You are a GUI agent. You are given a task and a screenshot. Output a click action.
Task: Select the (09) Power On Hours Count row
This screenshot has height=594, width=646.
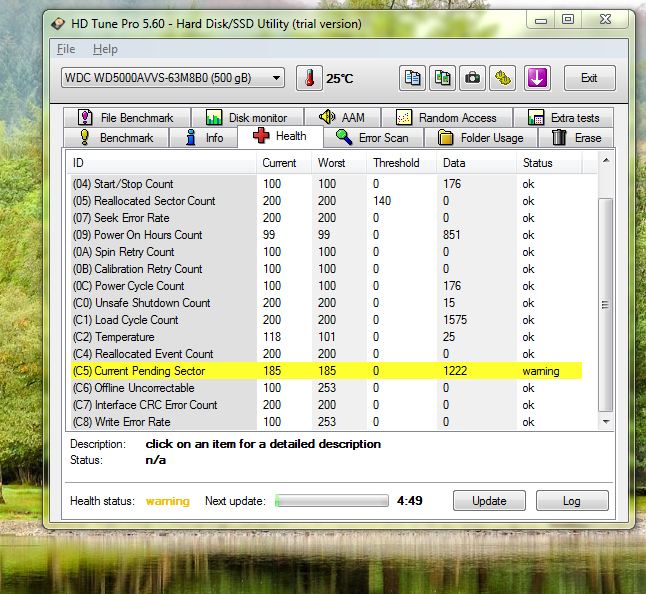tap(325, 235)
